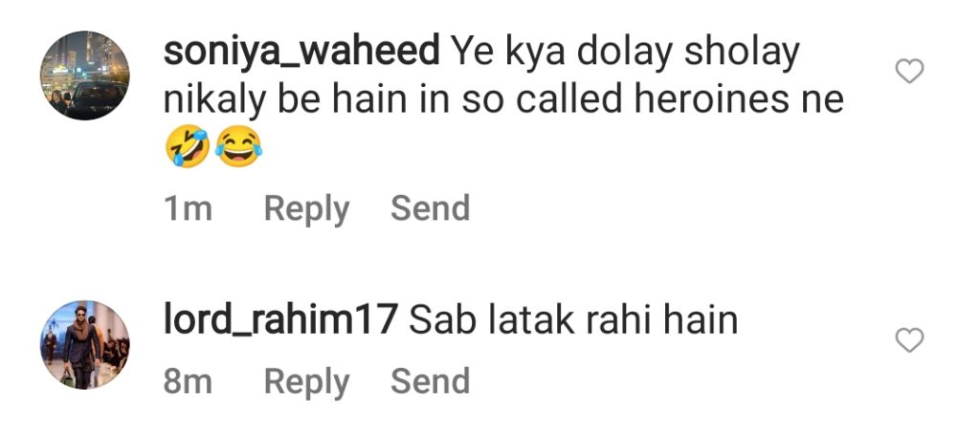This screenshot has height=434, width=980.
Task: Reply to lord_rahim17's comment
Action: pyautogui.click(x=306, y=382)
